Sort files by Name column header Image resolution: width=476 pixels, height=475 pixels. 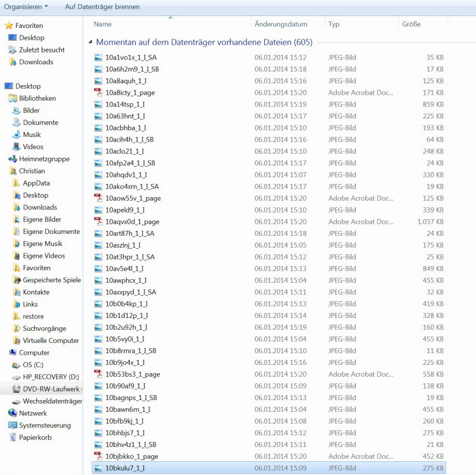point(103,24)
